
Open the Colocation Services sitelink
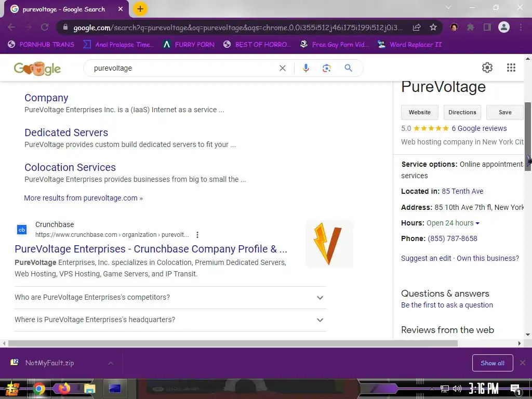(70, 167)
